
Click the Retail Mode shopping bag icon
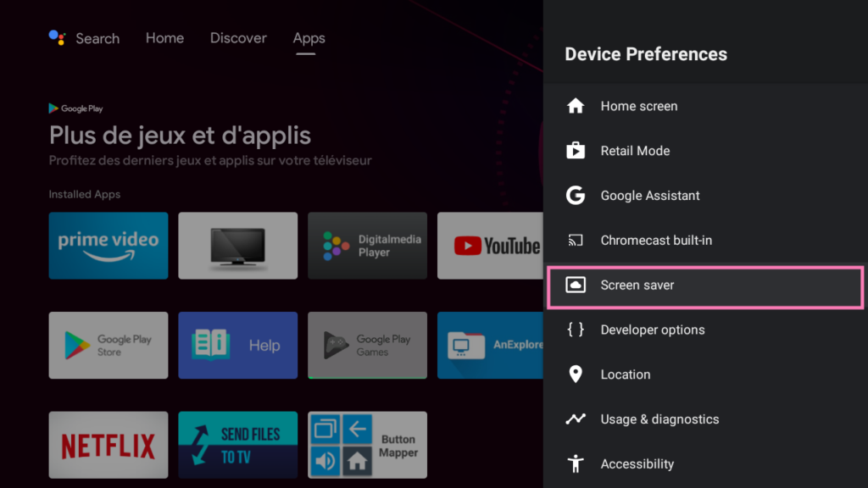click(576, 151)
